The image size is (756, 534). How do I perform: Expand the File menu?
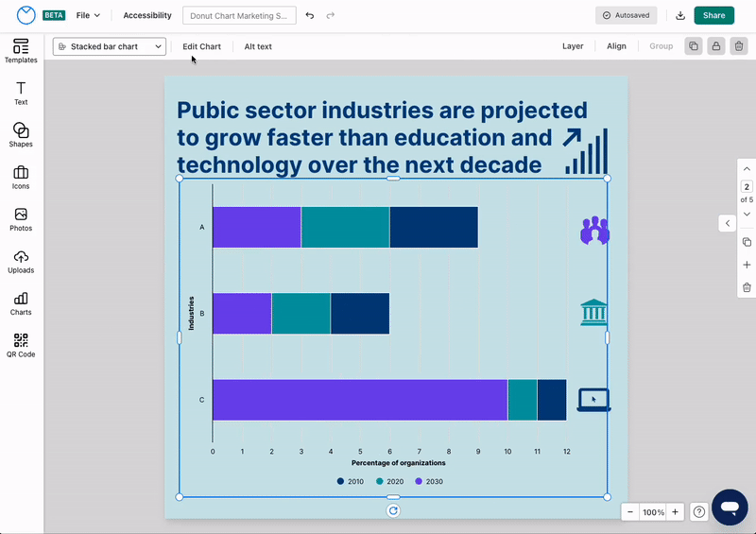[88, 16]
